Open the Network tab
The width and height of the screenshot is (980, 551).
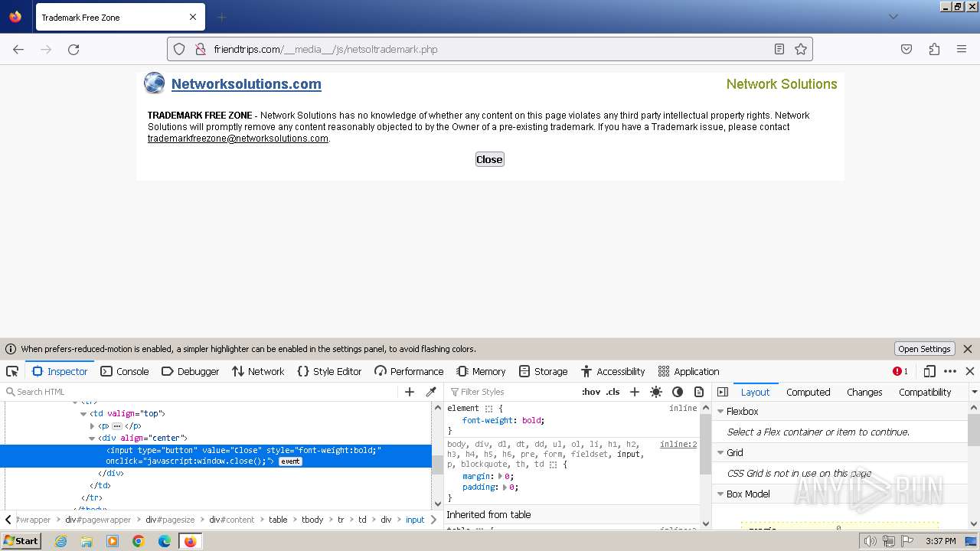[x=258, y=371]
